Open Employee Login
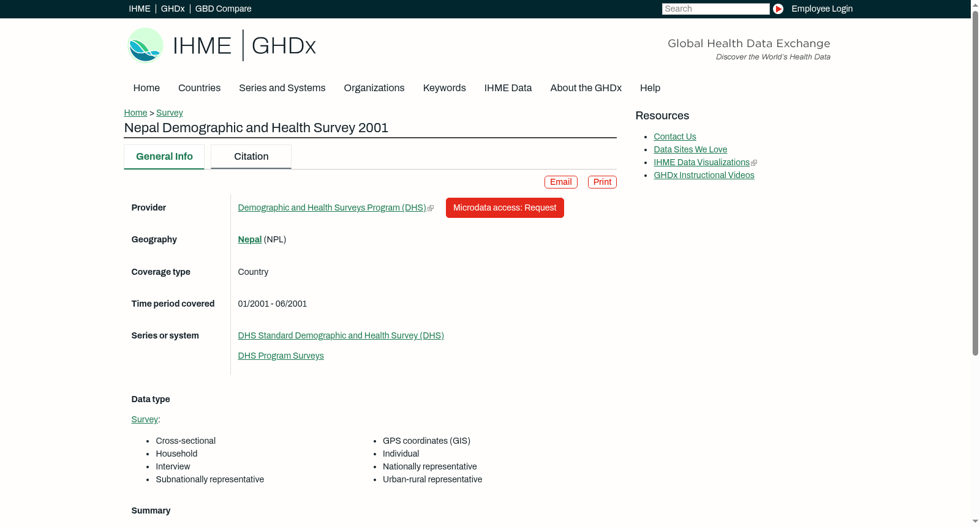This screenshot has width=980, height=527. point(822,9)
